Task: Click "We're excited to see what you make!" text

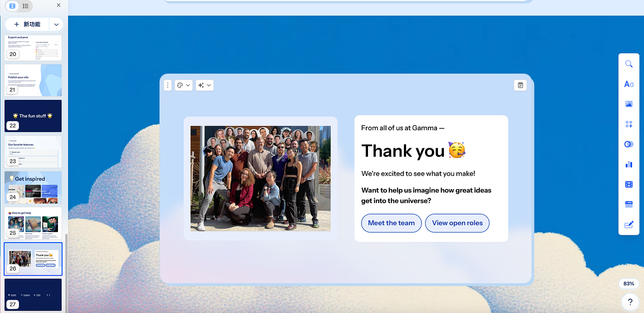Action: [x=418, y=174]
